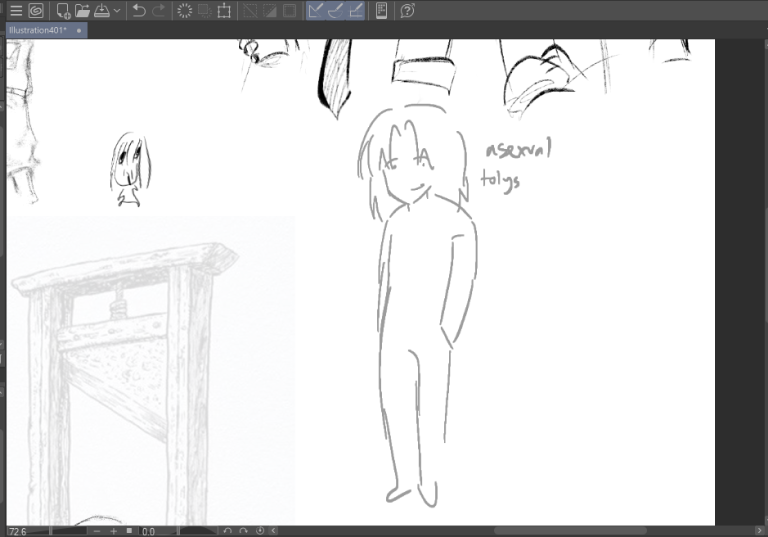Open the smartphone companion mode icon
Image resolution: width=768 pixels, height=537 pixels.
[x=381, y=10]
